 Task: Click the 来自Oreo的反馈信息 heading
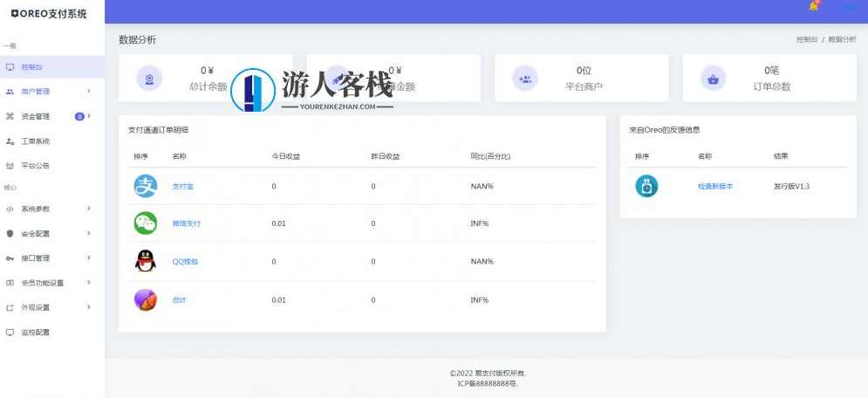click(x=665, y=130)
